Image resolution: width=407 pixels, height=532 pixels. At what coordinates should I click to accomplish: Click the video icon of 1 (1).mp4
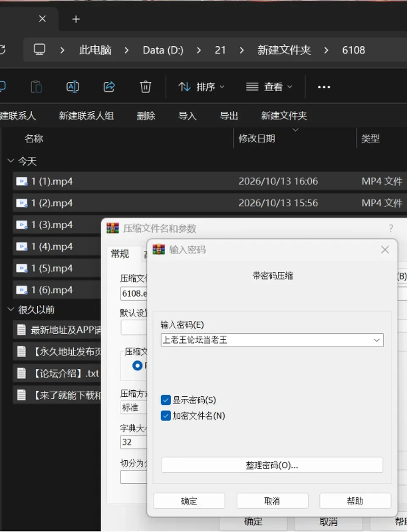(x=22, y=182)
